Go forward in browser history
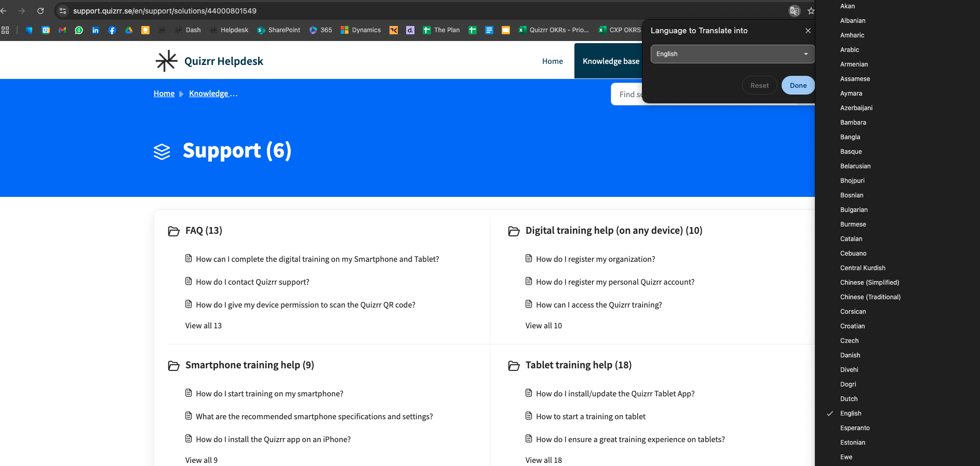This screenshot has width=980, height=466. (x=22, y=11)
